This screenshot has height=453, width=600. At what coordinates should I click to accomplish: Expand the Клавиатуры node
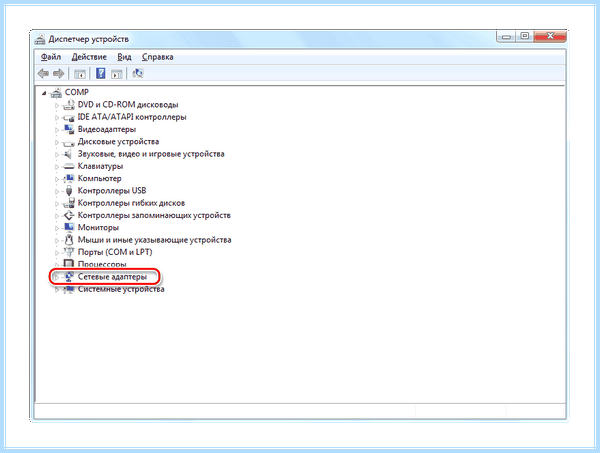(57, 166)
